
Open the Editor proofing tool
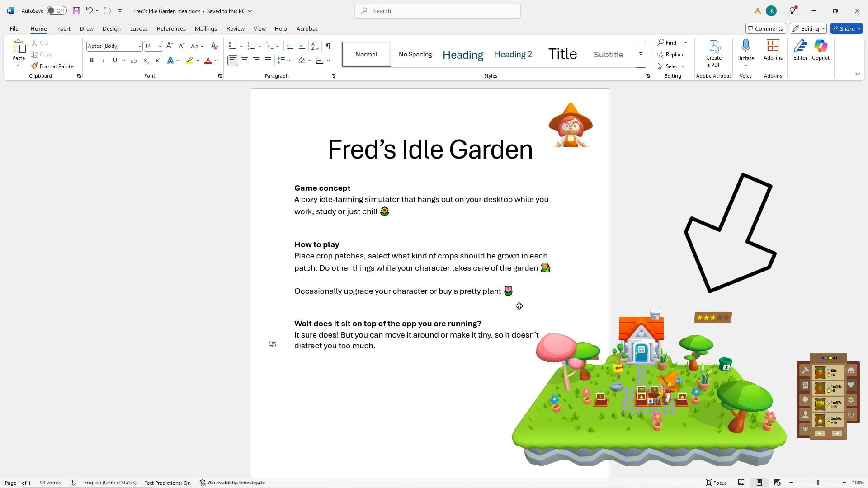(x=800, y=50)
